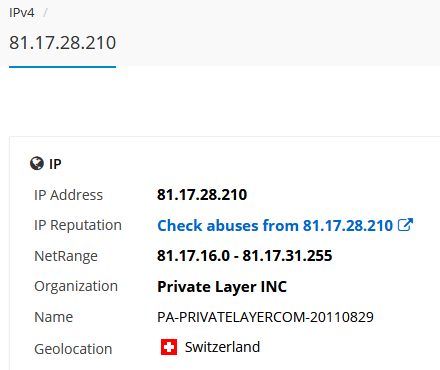Click the Organization field label

(76, 286)
